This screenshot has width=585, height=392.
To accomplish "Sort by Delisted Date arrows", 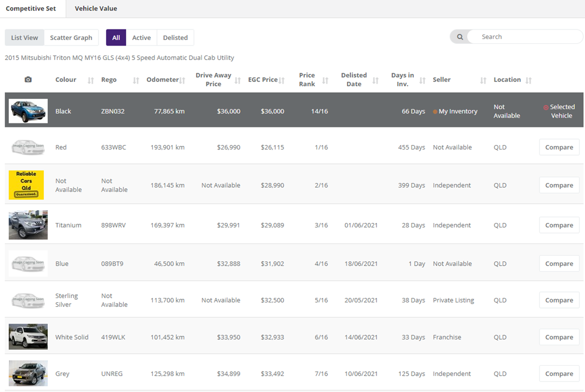I will 376,80.
